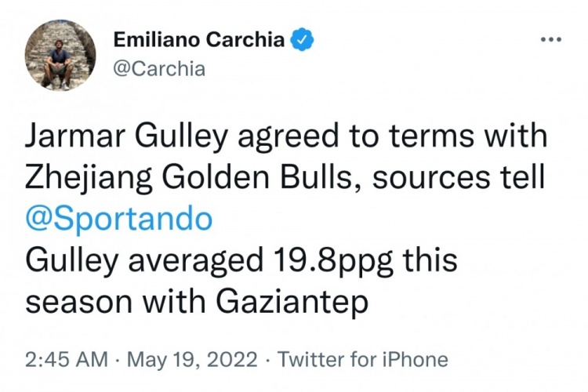Viewport: 588px width, 392px height.
Task: Click 'season with' in the last line
Action: pos(115,302)
